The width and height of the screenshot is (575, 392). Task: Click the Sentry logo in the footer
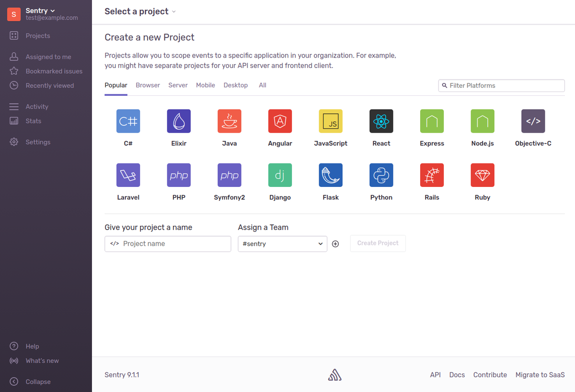335,375
